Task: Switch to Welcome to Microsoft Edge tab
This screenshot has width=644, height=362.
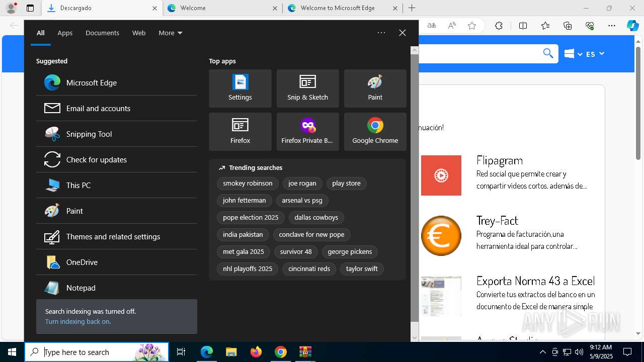Action: point(343,8)
